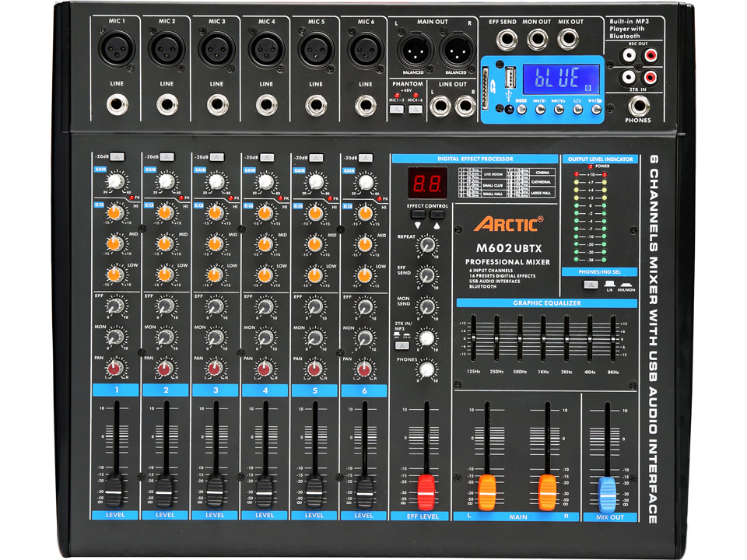Click the channel 2 HI EQ knob
The image size is (747, 560).
166,213
